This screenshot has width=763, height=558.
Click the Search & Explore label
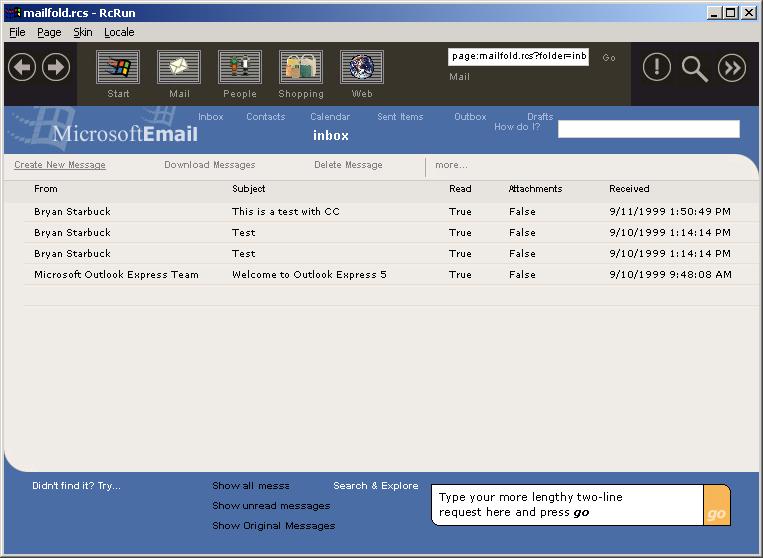click(x=376, y=486)
